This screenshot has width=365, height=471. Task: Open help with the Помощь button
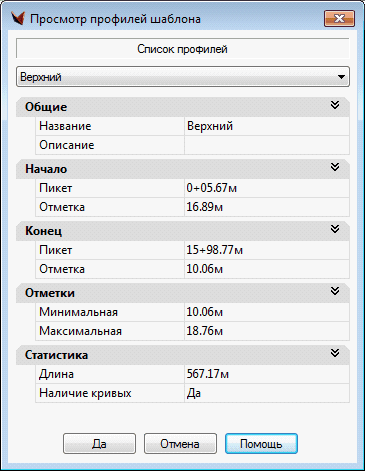point(261,444)
